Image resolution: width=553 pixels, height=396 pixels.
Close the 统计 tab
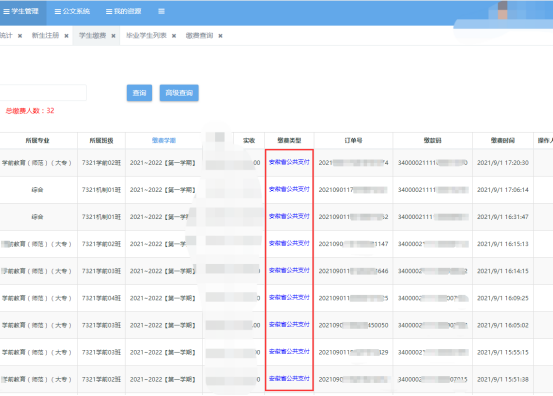pos(20,36)
